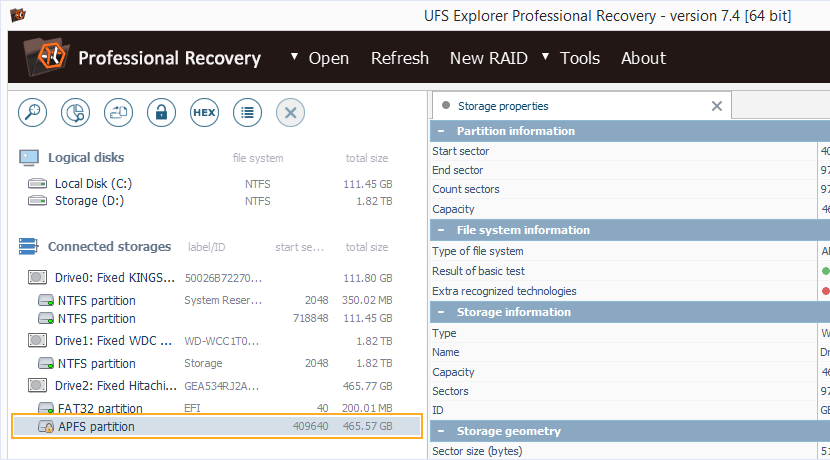Screen dimensions: 830x460
Task: Click the magnifier scan storage icon
Action: [33, 113]
